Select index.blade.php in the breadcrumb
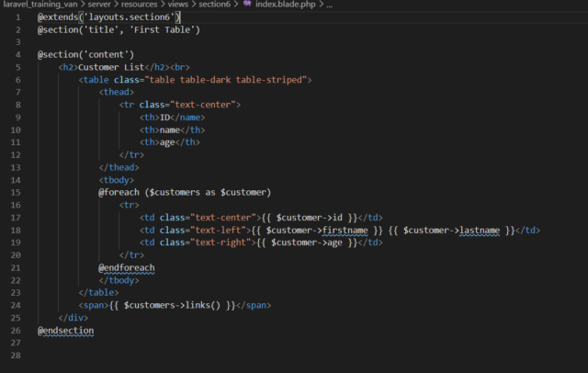 pos(286,5)
